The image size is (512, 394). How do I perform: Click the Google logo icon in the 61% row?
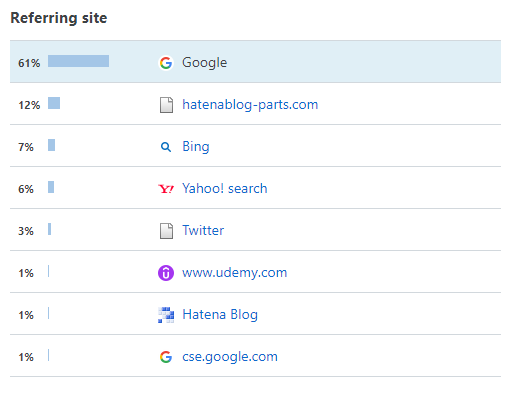click(x=166, y=63)
